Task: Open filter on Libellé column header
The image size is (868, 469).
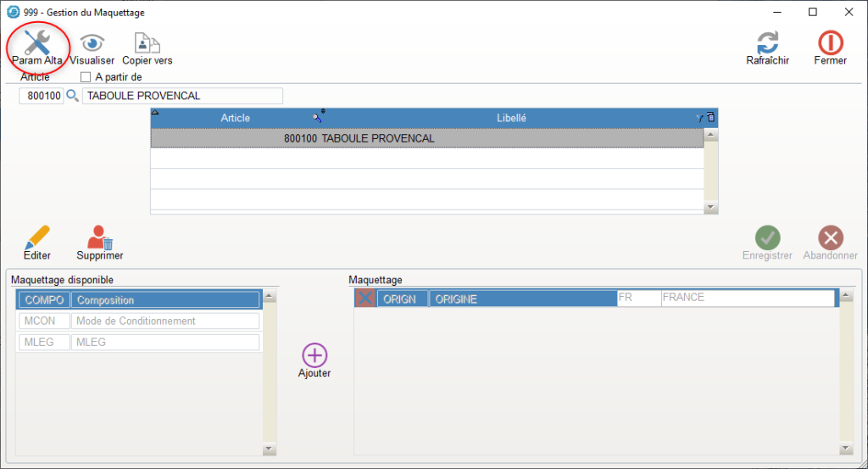Action: 699,118
